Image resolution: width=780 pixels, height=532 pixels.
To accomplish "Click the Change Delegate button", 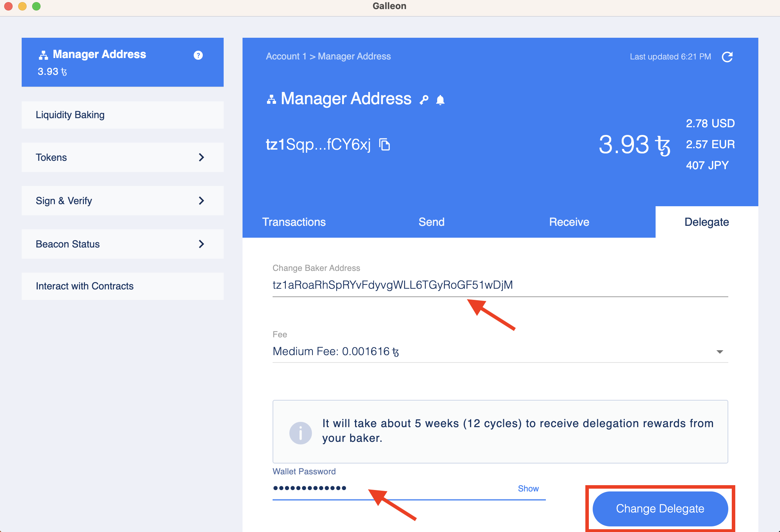I will (x=660, y=509).
